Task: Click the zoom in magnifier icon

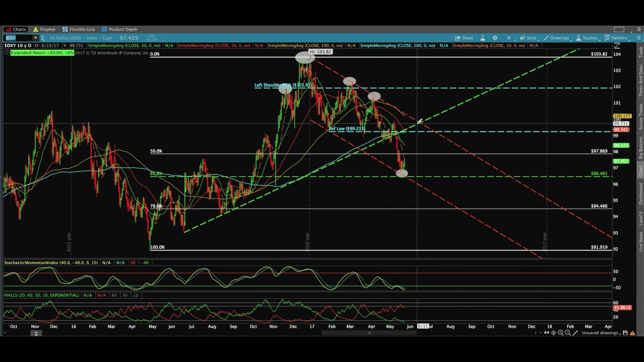Action: point(560,333)
